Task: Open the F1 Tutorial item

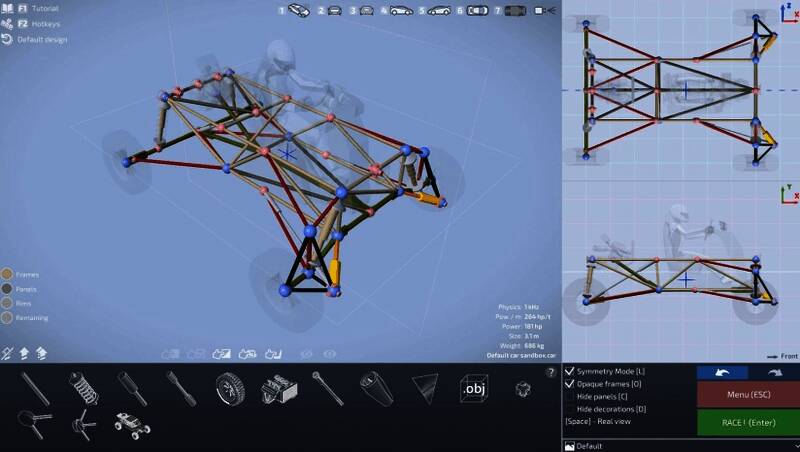Action: [30, 8]
